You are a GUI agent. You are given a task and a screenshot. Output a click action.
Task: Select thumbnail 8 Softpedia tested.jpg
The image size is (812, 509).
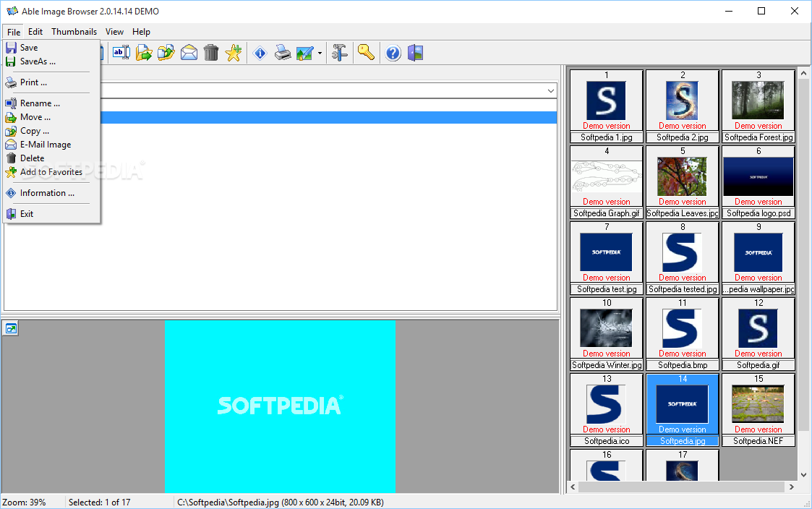pos(683,258)
